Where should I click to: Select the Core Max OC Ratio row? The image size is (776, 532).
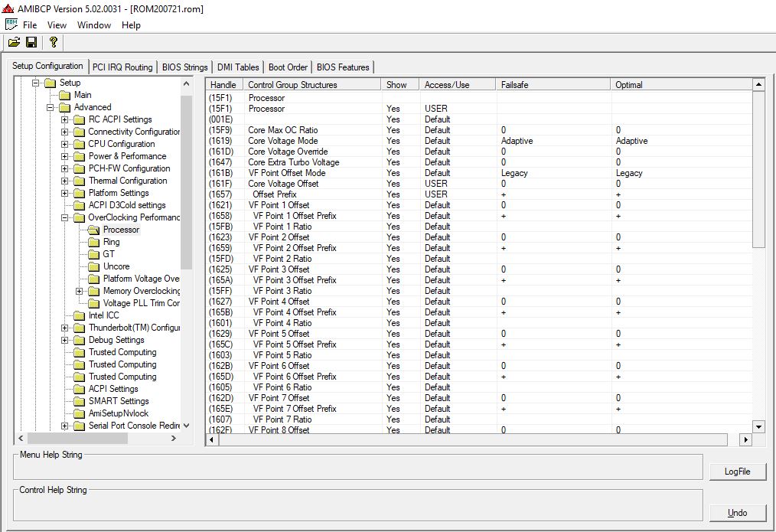pos(479,130)
